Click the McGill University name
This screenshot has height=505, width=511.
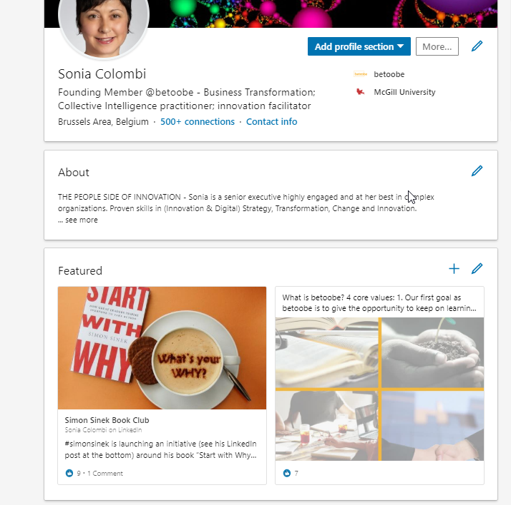pyautogui.click(x=404, y=92)
